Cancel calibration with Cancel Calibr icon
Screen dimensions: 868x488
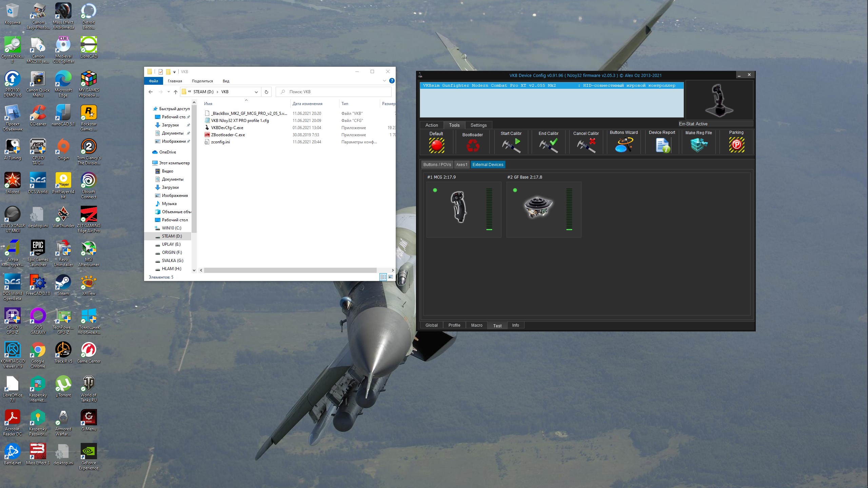coord(586,146)
